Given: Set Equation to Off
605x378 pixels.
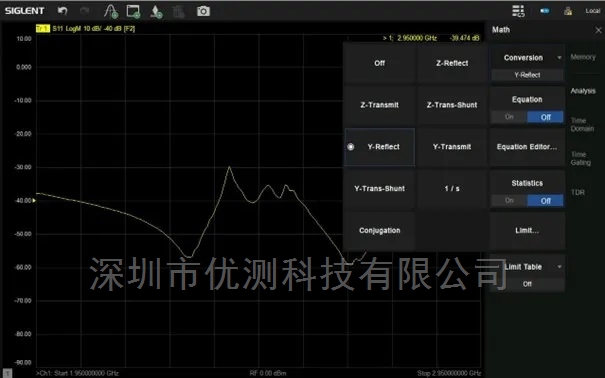Looking at the screenshot, I should point(545,117).
